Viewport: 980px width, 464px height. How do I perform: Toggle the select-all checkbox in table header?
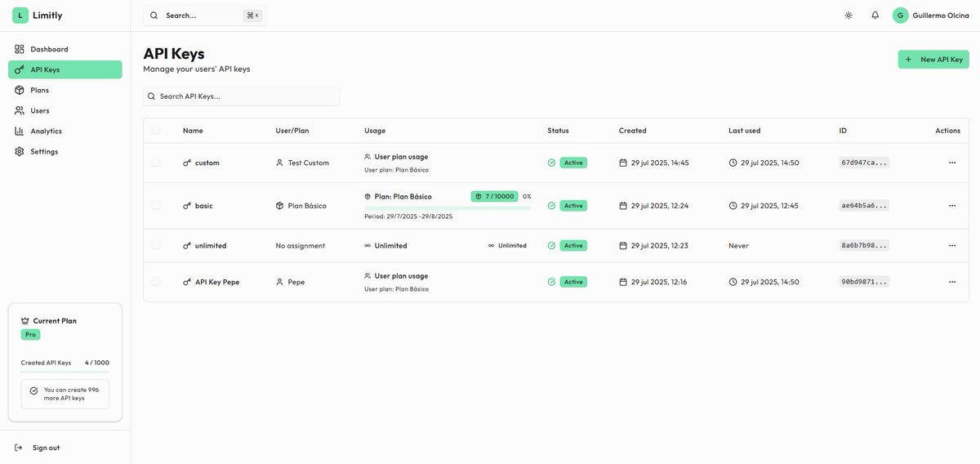(x=156, y=130)
